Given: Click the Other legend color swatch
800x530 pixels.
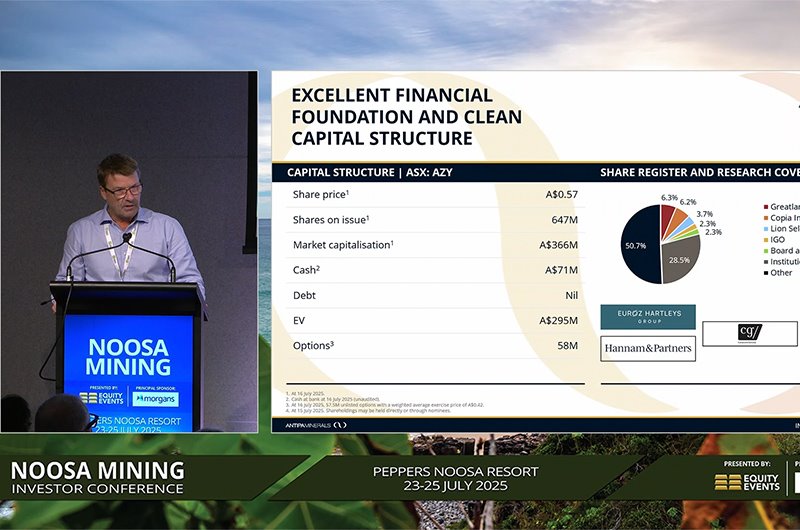Looking at the screenshot, I should [766, 273].
